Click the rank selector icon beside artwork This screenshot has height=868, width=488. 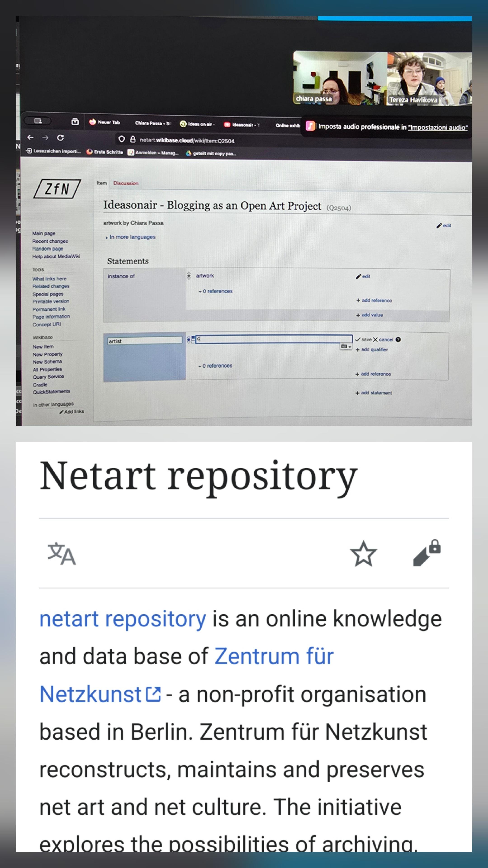coord(189,275)
